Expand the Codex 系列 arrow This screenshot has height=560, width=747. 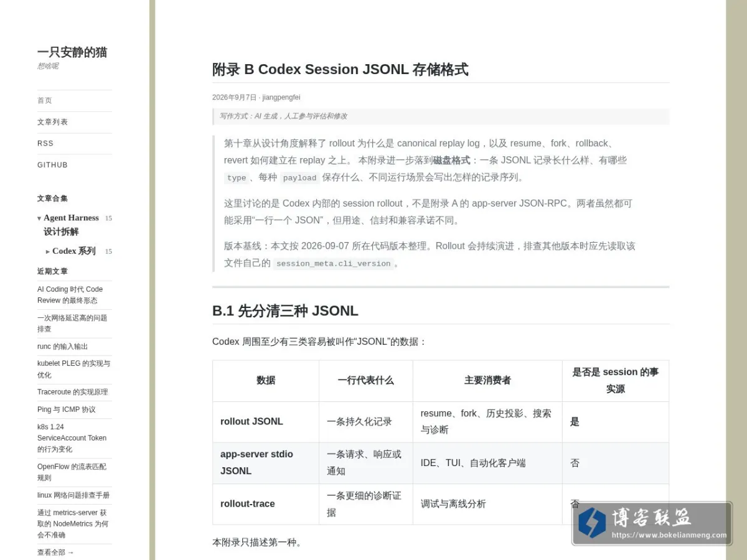point(48,251)
